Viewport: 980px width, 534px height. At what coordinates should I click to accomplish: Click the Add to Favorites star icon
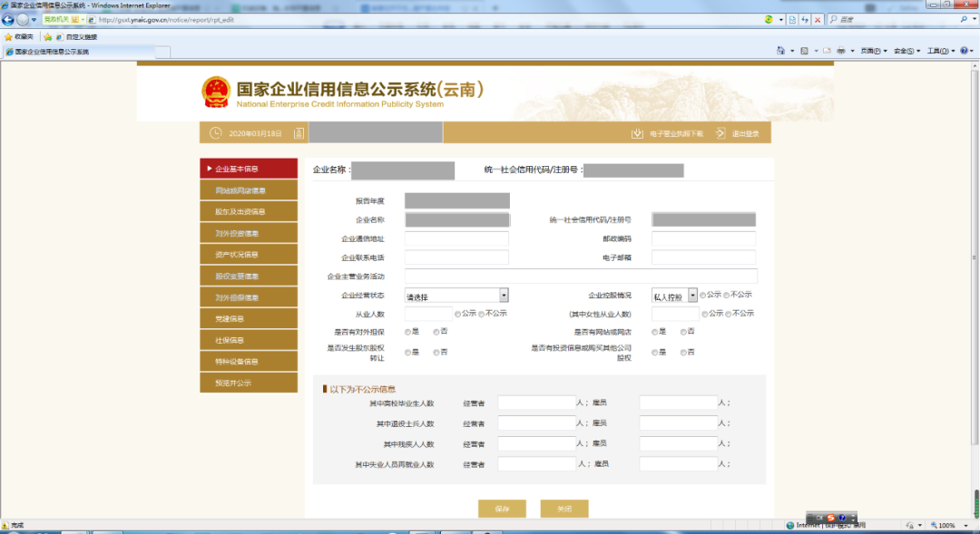tap(47, 37)
